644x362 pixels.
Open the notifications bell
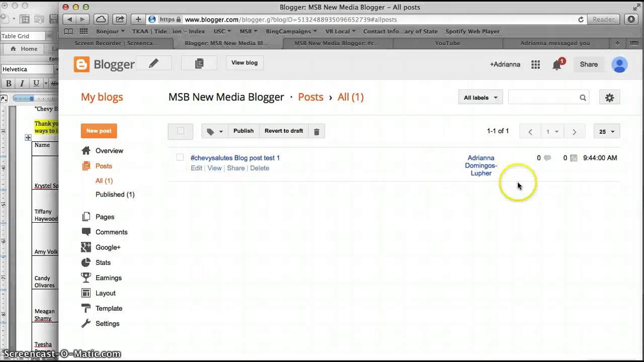click(556, 65)
